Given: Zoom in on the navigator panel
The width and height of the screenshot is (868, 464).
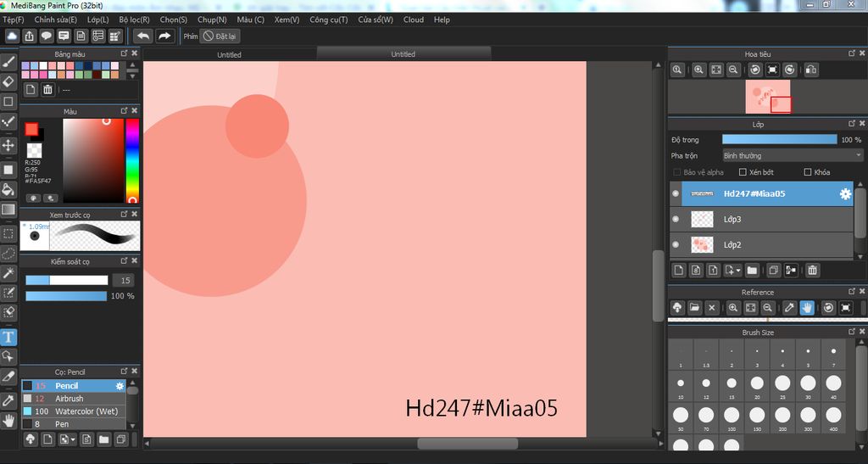Looking at the screenshot, I should click(x=698, y=70).
